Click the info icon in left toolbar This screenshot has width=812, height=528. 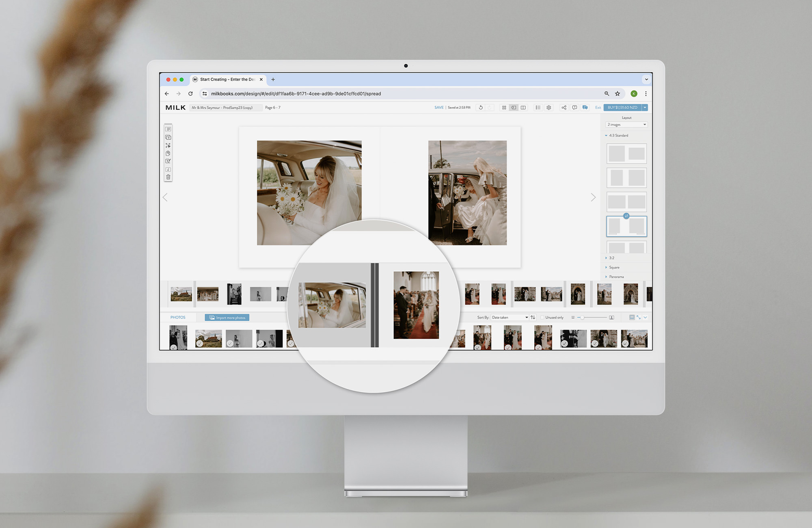point(168,169)
